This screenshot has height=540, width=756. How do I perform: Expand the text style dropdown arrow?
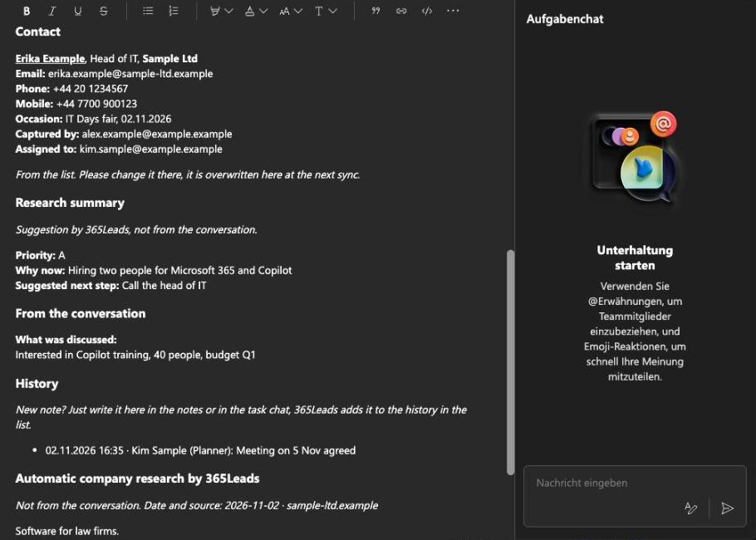pos(332,11)
